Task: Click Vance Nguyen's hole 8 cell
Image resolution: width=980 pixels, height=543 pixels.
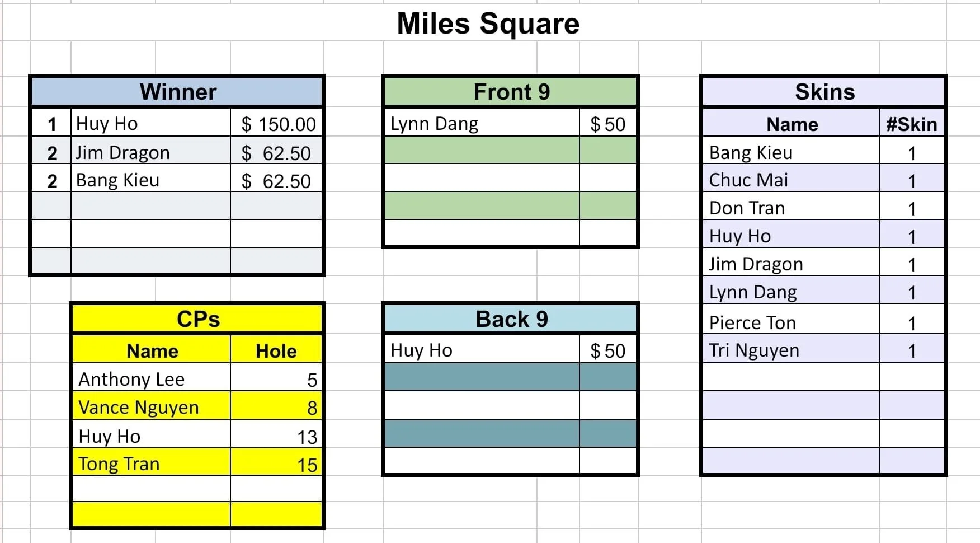Action: point(276,406)
